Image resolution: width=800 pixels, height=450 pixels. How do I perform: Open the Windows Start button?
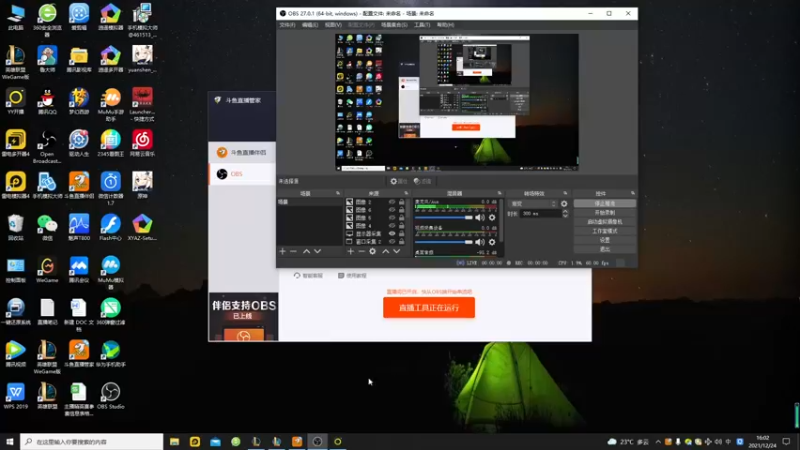tap(10, 442)
